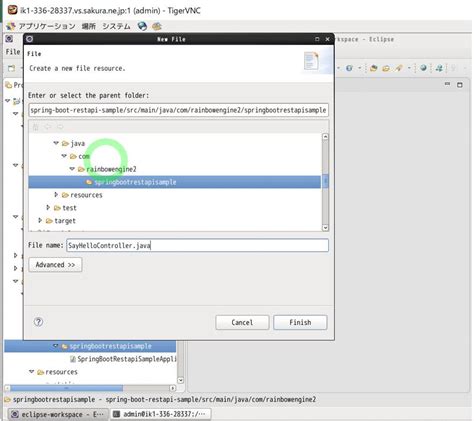The width and height of the screenshot is (474, 421).
Task: Collapse the java folder in dialog tree
Action: 56,143
